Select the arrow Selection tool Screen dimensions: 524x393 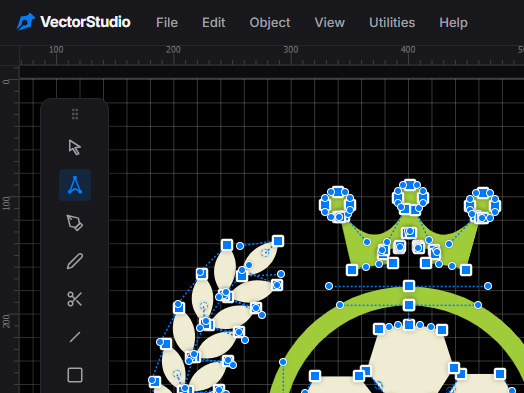point(75,147)
